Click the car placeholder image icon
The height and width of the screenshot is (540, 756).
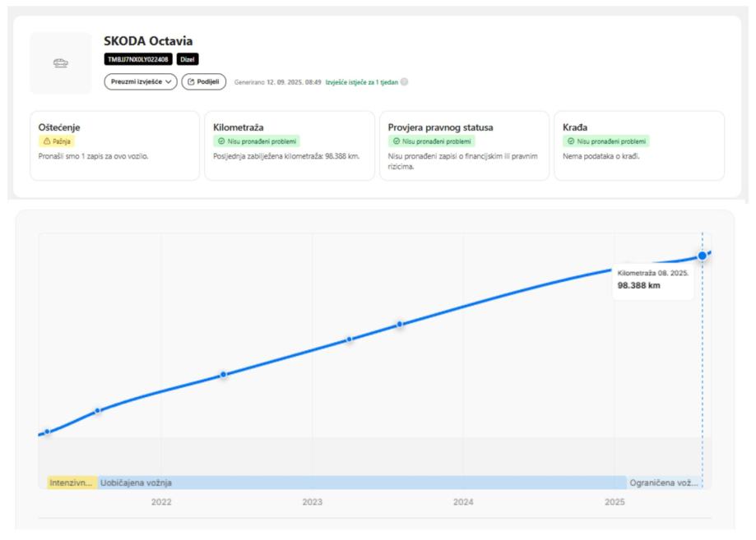point(61,63)
